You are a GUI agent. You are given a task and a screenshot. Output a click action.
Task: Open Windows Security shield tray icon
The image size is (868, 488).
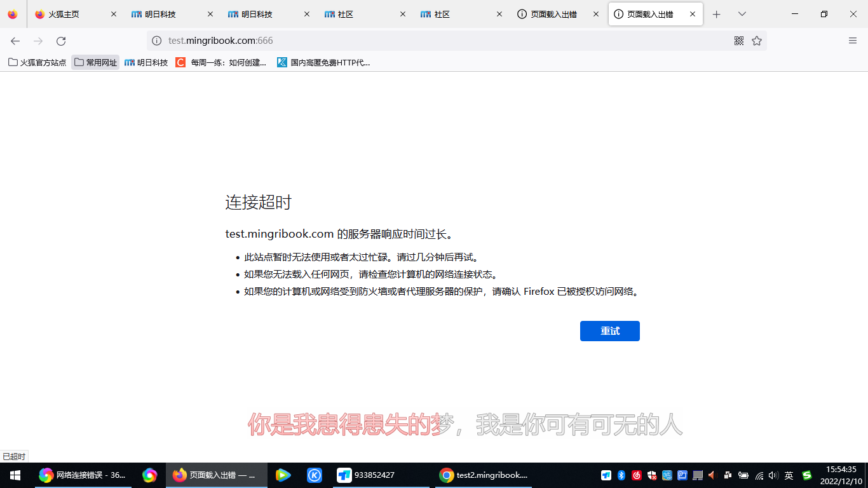(652, 475)
